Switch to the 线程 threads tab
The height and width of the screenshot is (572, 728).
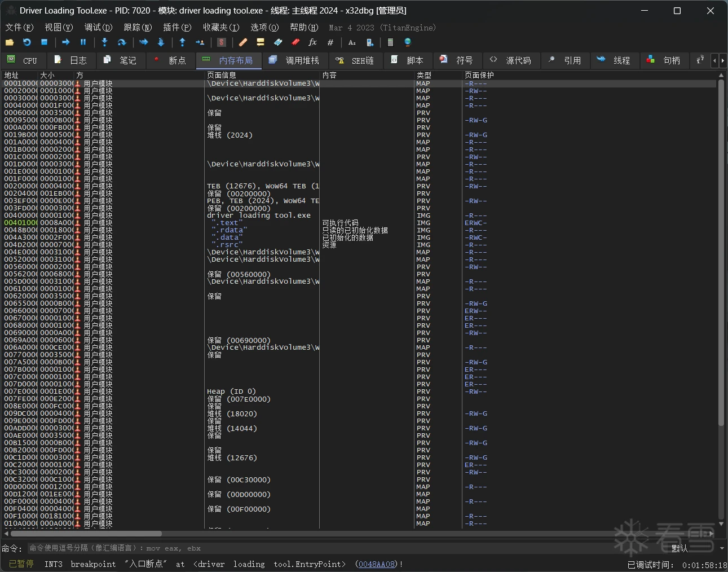coord(615,60)
